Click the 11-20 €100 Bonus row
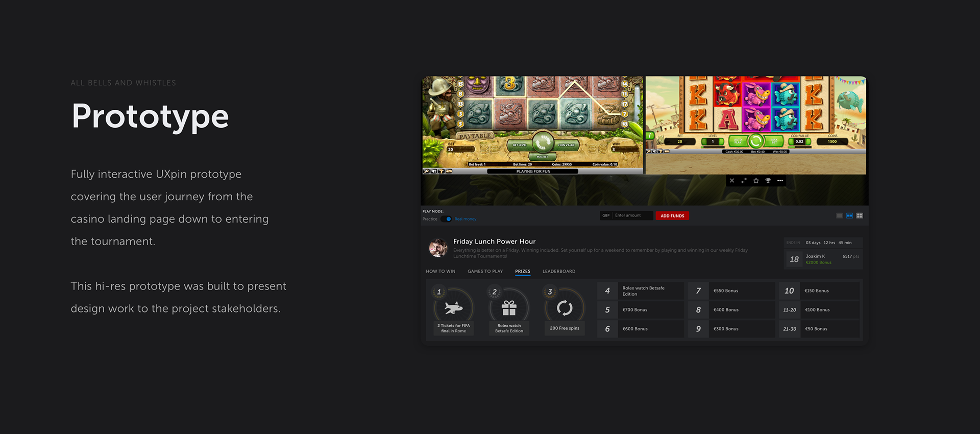Screen dimensions: 980x434 pos(820,310)
